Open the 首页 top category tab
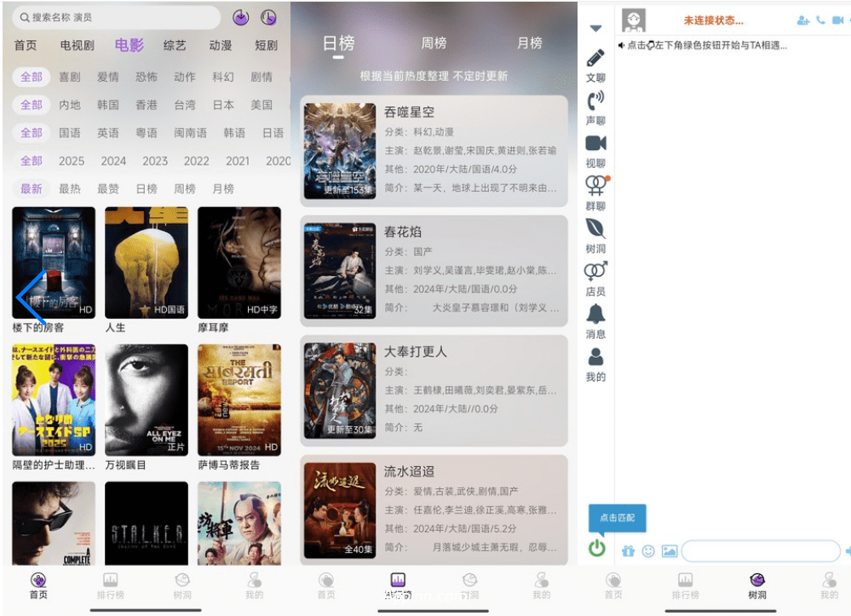The height and width of the screenshot is (616, 851). (x=26, y=46)
